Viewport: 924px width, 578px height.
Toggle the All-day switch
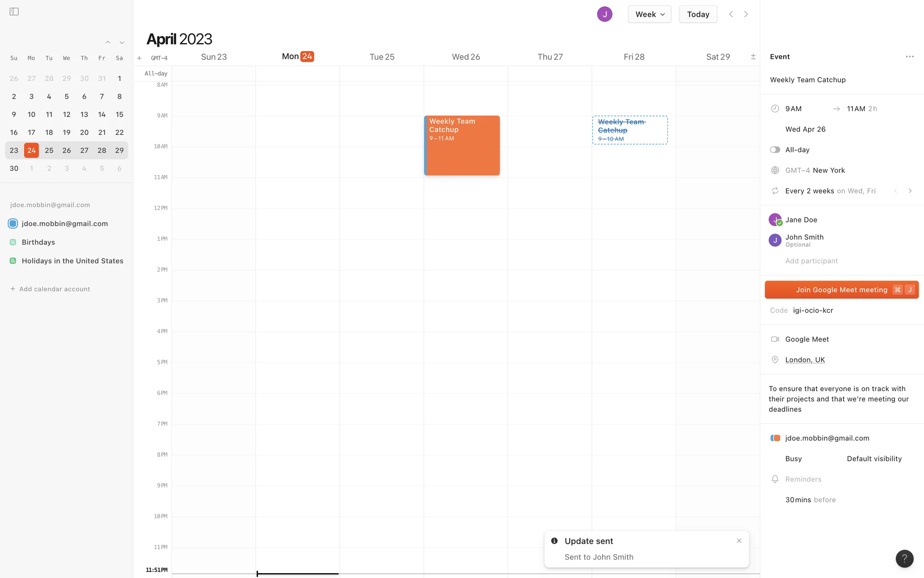775,150
